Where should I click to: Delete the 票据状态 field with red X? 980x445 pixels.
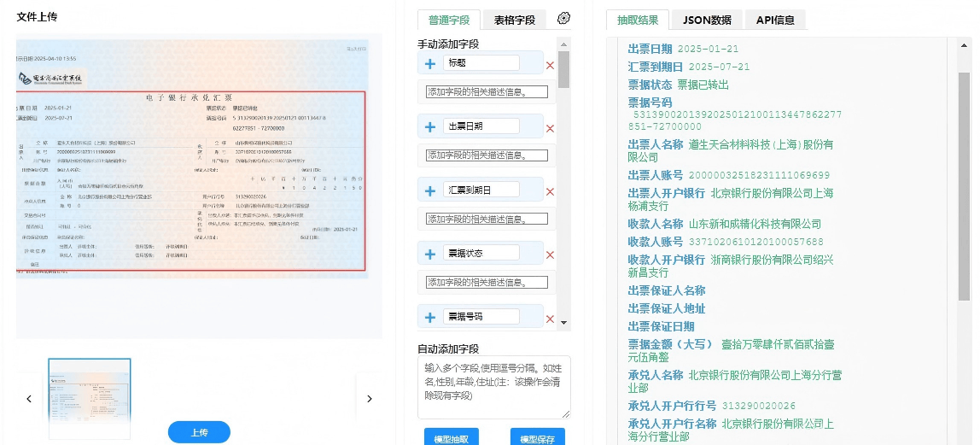point(550,255)
